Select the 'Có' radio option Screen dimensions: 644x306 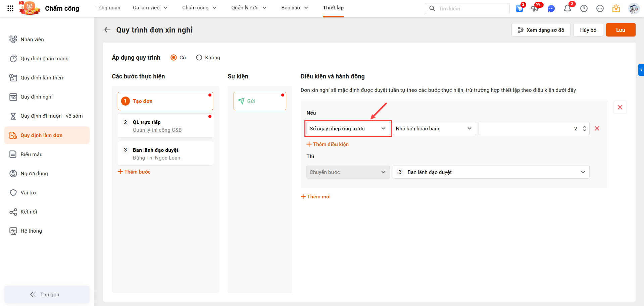(174, 58)
